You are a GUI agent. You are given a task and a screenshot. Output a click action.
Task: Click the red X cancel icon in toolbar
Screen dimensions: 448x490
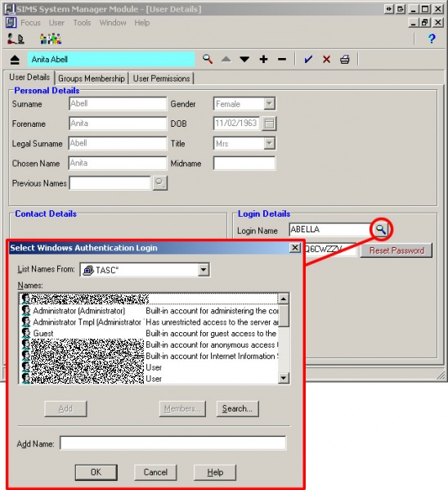click(326, 59)
